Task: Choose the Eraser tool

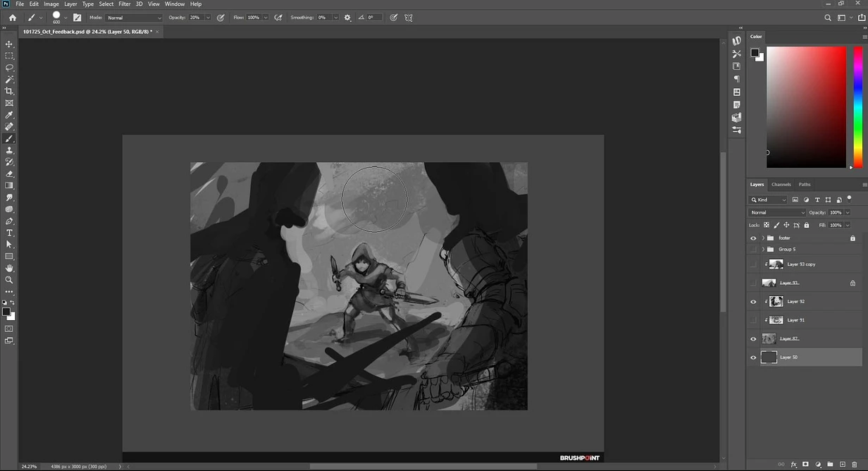Action: click(x=9, y=173)
